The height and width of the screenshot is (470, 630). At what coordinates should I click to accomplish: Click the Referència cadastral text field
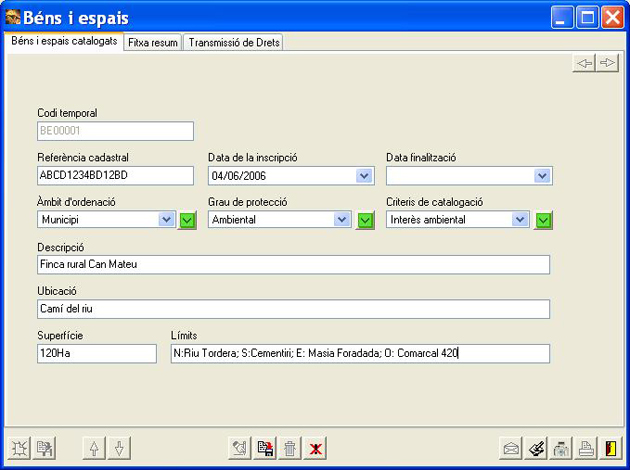coord(115,176)
